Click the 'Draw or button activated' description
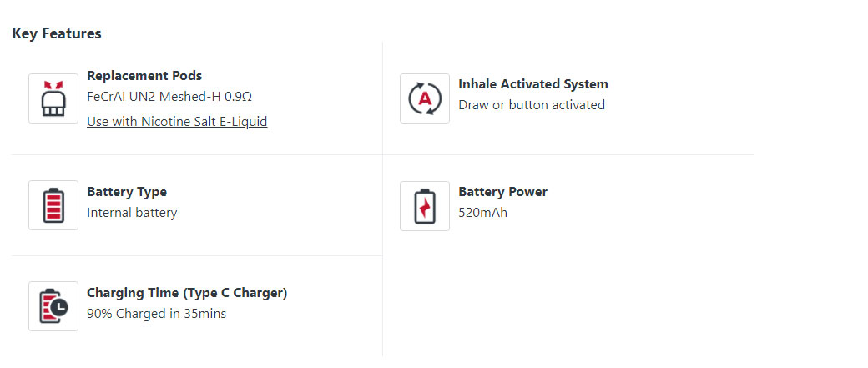 [532, 105]
